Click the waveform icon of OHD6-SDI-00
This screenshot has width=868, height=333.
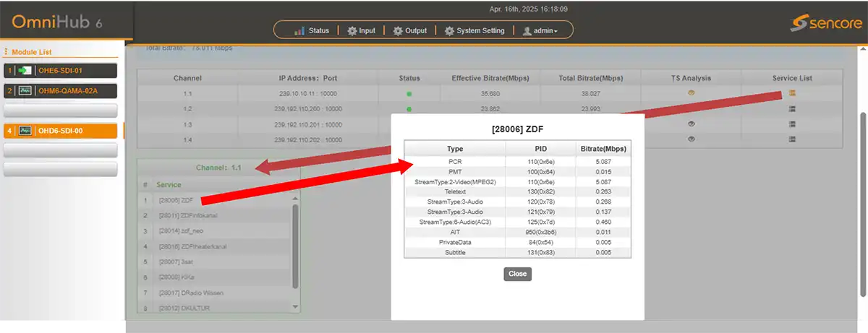pos(26,131)
